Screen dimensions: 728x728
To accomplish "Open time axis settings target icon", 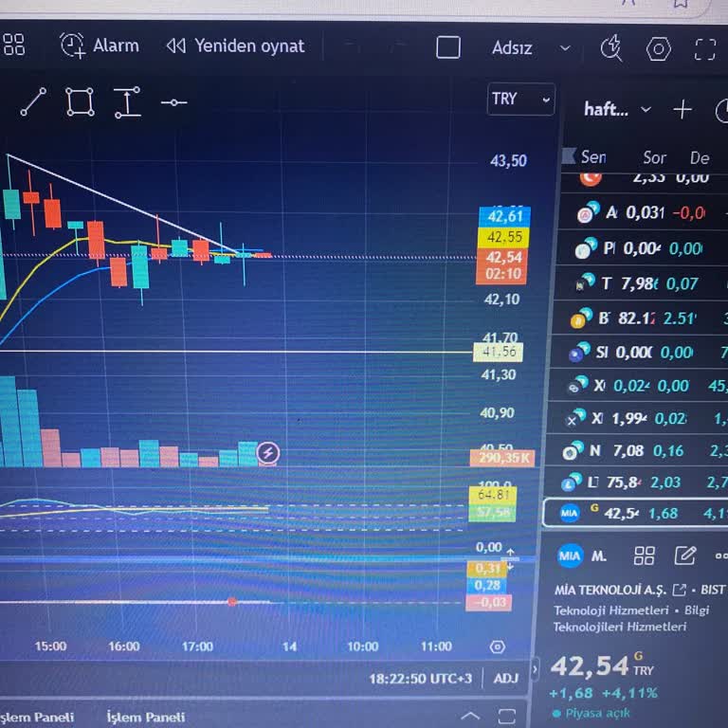I will coord(498,646).
